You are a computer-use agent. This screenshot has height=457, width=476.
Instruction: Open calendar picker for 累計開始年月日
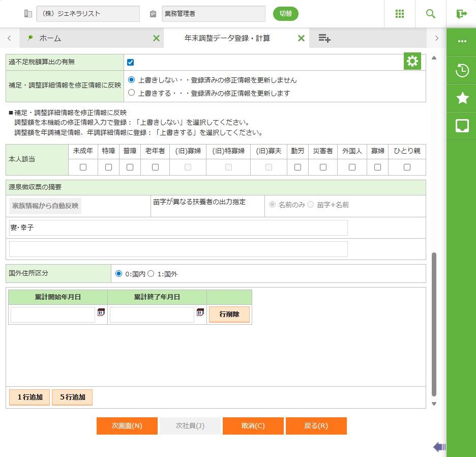coord(101,312)
